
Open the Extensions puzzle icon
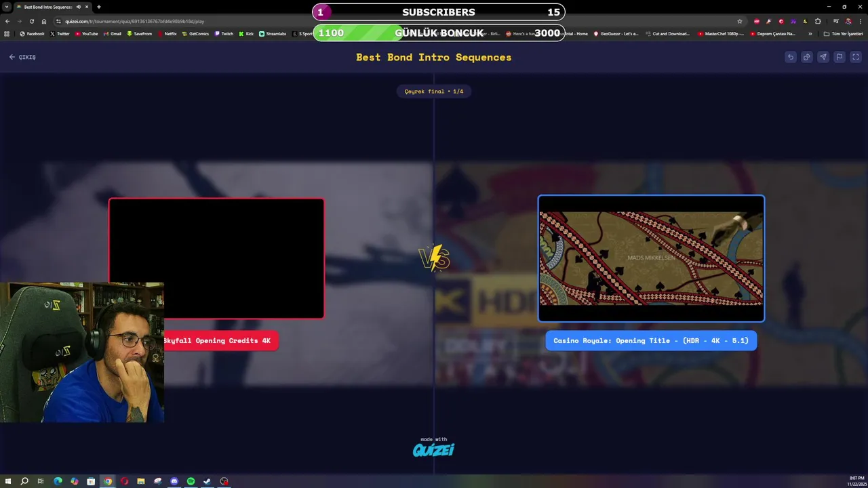coord(818,21)
